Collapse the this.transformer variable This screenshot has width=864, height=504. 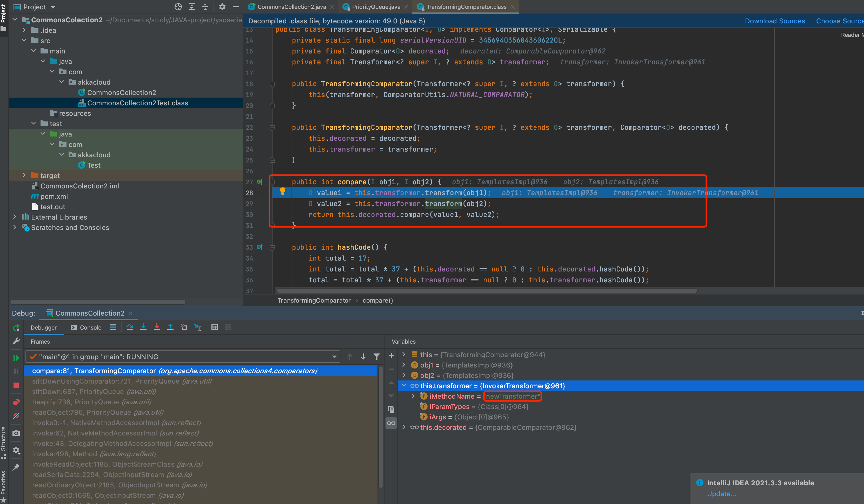coord(404,386)
